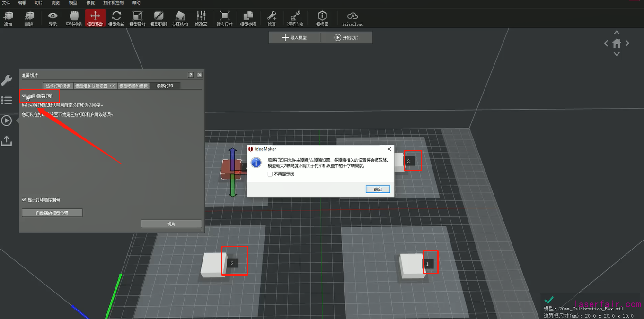Click the 自动摆放模型位置 button
The width and height of the screenshot is (644, 319).
(52, 213)
